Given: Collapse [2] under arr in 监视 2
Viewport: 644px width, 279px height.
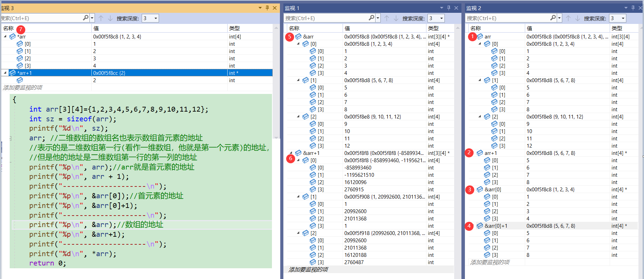Looking at the screenshot, I should pyautogui.click(x=480, y=116).
